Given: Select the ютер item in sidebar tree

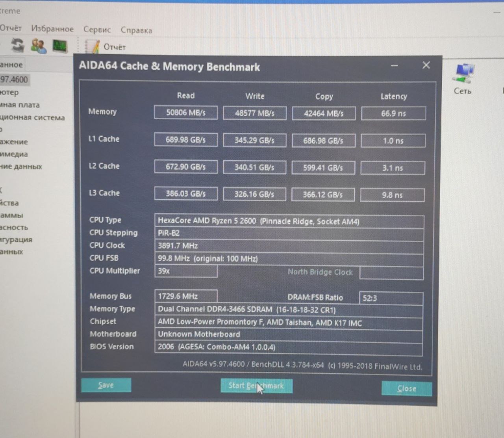Looking at the screenshot, I should coord(9,92).
